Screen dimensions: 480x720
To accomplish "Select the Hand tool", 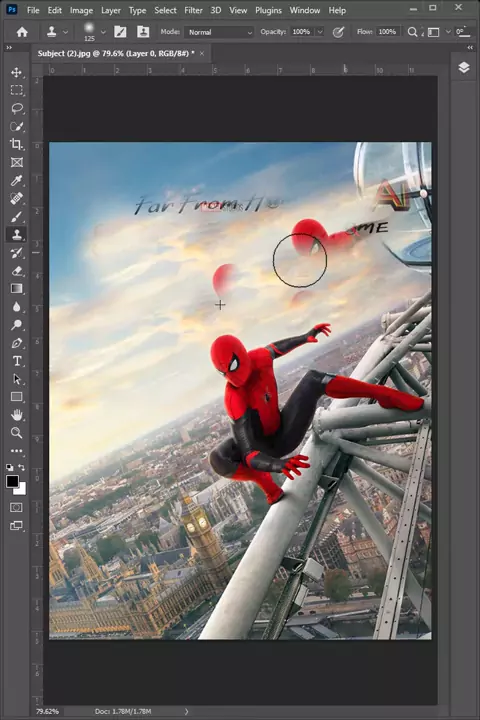I will click(x=17, y=415).
